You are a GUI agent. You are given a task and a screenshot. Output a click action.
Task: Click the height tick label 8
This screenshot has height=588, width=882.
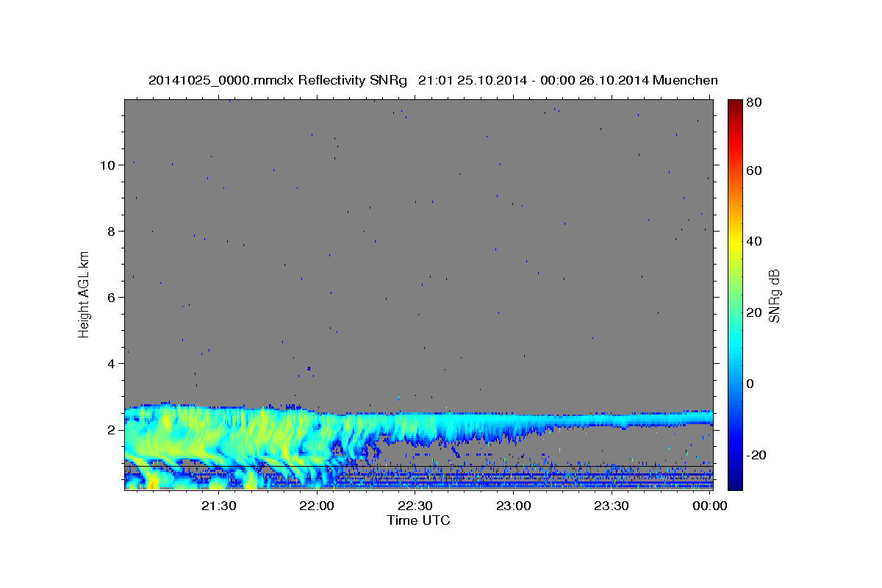tap(112, 232)
